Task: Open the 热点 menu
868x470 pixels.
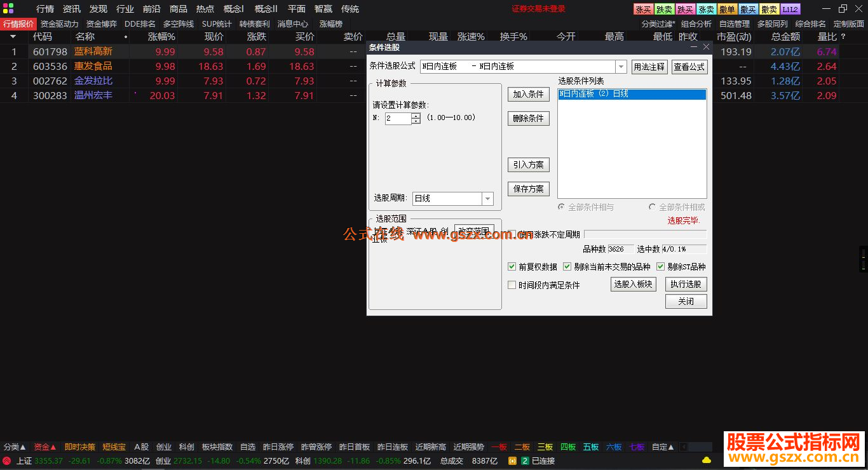Action: [205, 9]
